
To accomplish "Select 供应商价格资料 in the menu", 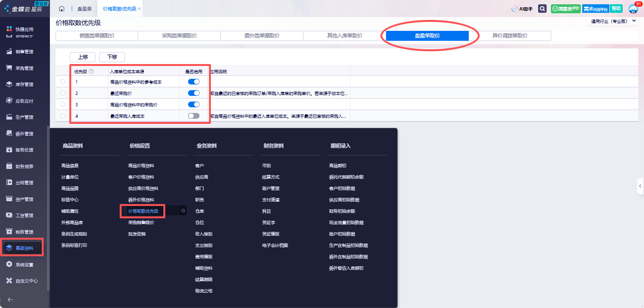I will 143,188.
